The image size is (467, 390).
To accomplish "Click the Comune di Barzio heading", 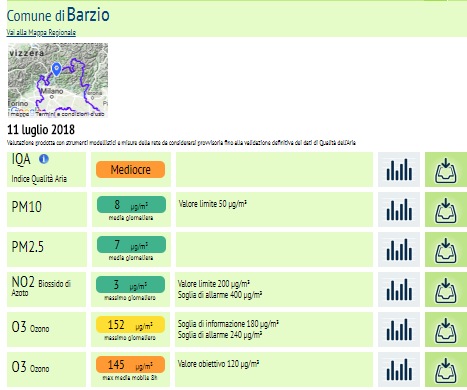I will (58, 15).
